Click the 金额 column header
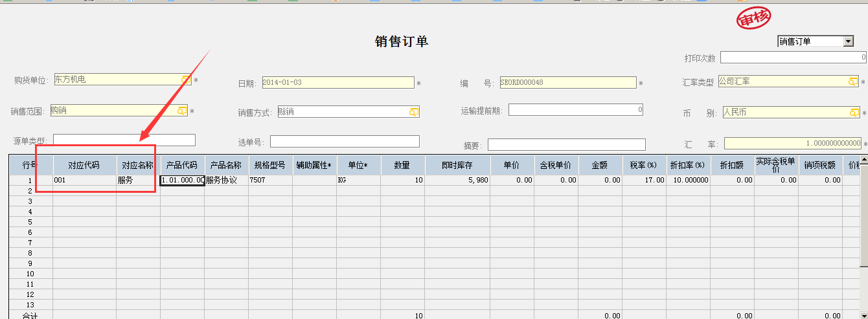The width and height of the screenshot is (868, 319). 600,165
